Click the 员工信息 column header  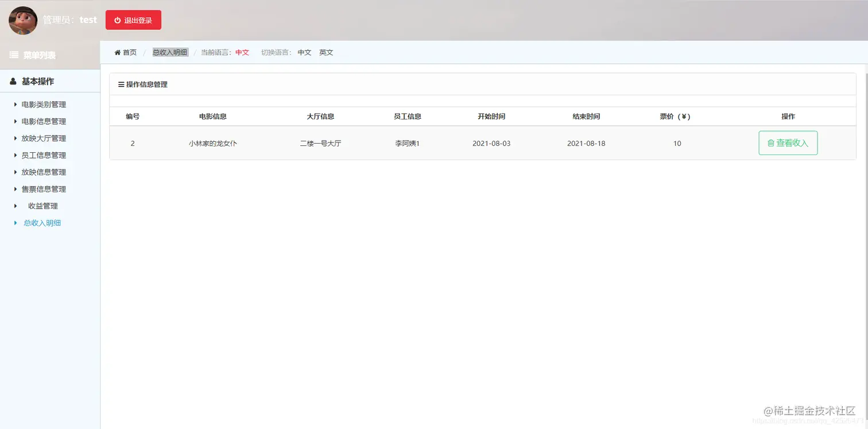click(x=408, y=117)
